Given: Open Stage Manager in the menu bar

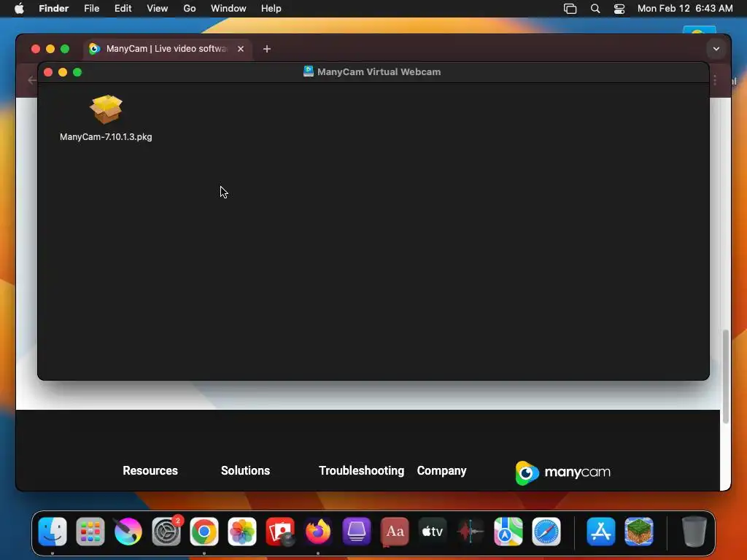Looking at the screenshot, I should [x=570, y=8].
